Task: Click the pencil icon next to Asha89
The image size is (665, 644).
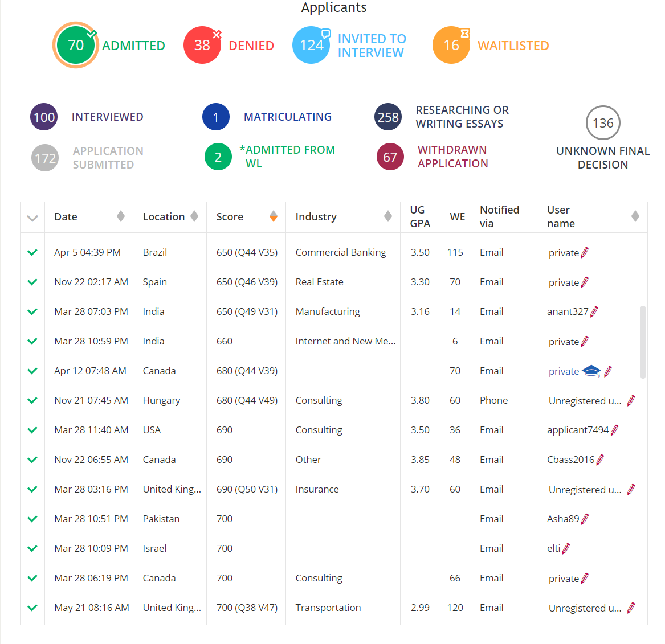Action: (585, 519)
